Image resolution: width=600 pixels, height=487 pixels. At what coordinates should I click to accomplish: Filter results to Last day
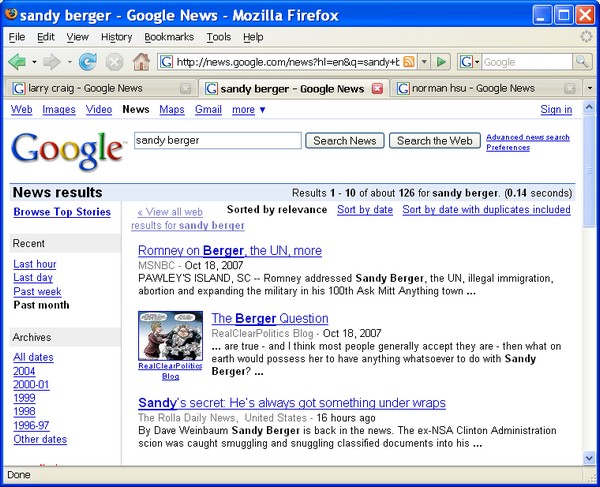click(x=33, y=278)
